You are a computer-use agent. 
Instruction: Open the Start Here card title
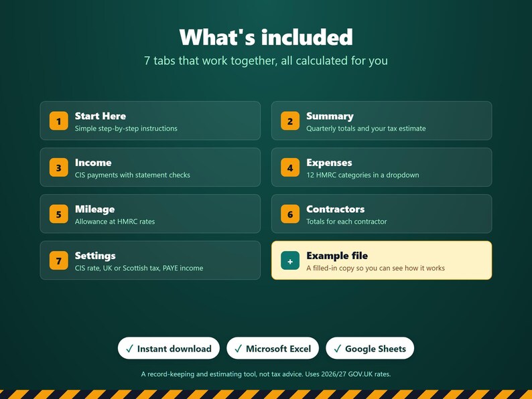pos(101,116)
